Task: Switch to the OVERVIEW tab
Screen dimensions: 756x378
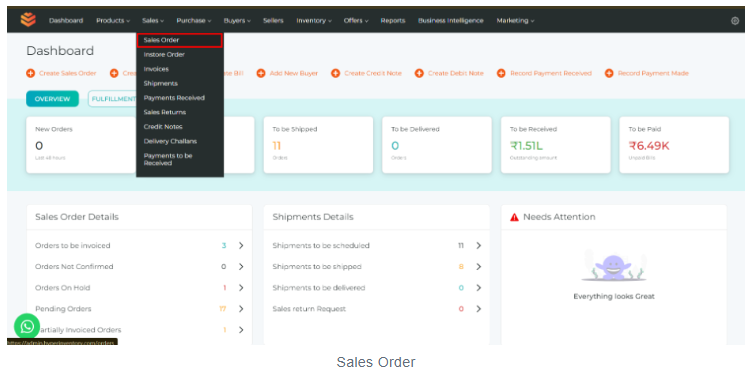Action: point(52,99)
